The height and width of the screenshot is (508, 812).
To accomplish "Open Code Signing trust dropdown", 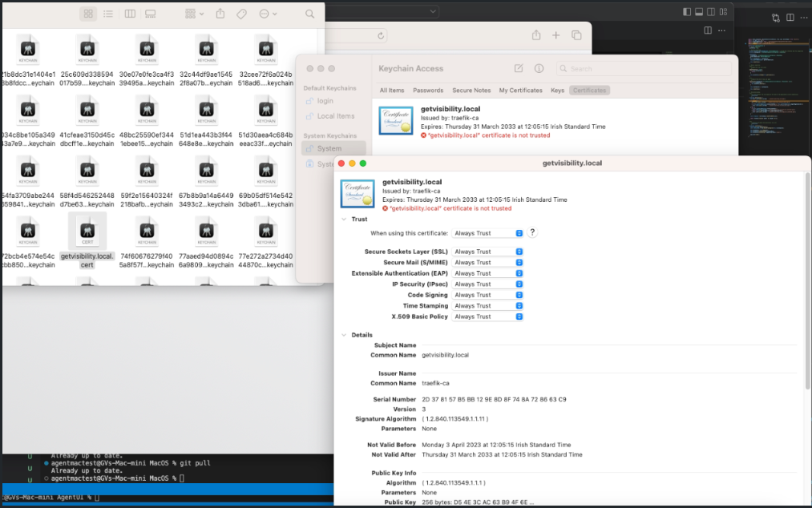I will point(488,295).
